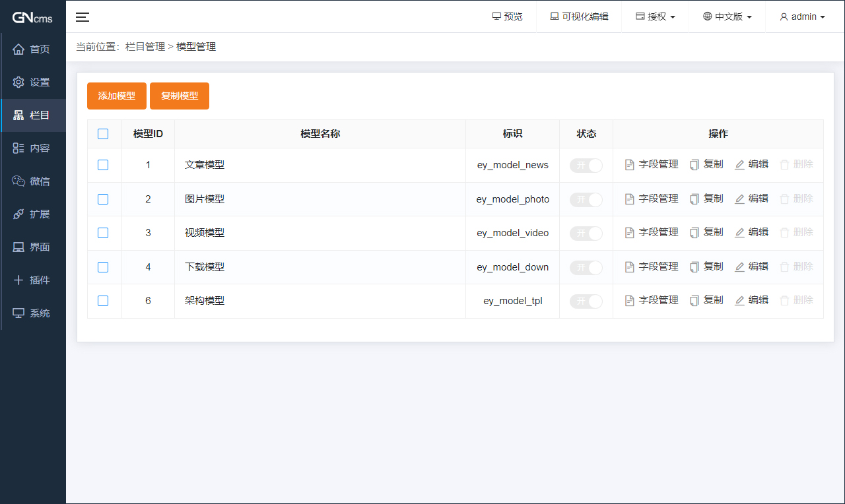The width and height of the screenshot is (845, 504).
Task: Check the checkbox next to 架构模型
Action: click(103, 300)
